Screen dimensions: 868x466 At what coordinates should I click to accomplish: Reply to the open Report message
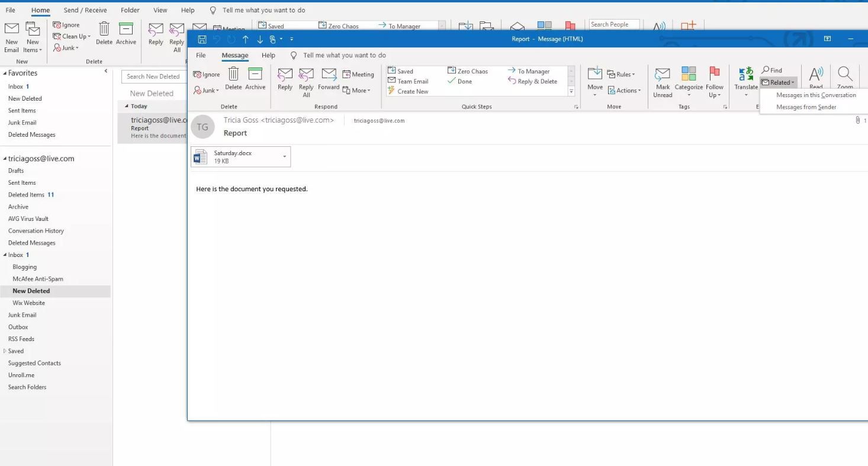[285, 79]
